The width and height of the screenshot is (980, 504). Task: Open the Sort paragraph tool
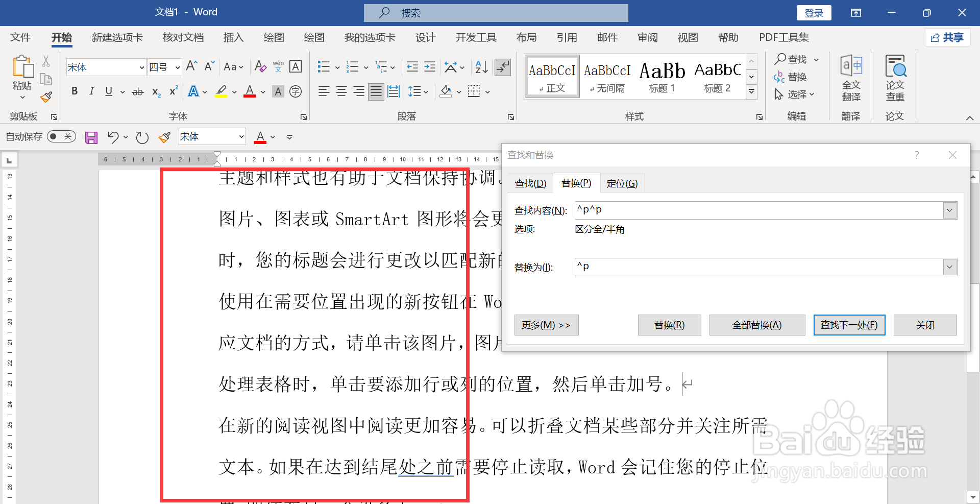pos(481,67)
